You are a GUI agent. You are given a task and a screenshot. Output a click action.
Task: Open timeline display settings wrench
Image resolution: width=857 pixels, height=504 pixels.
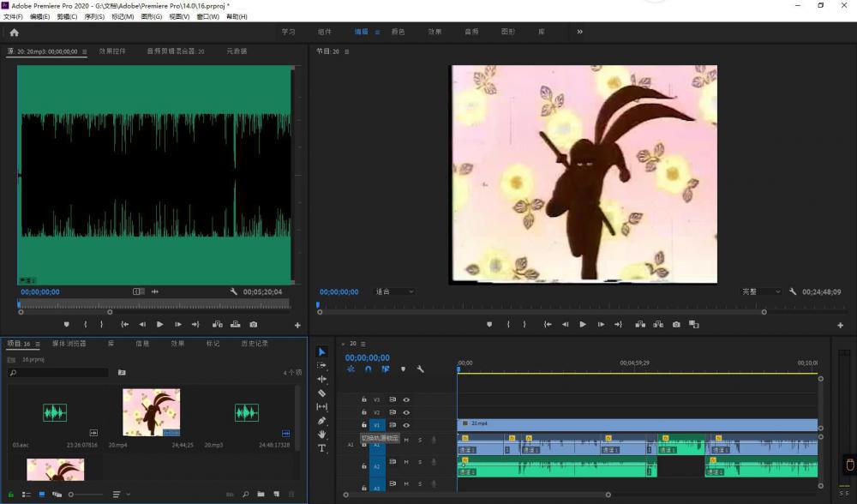point(420,369)
